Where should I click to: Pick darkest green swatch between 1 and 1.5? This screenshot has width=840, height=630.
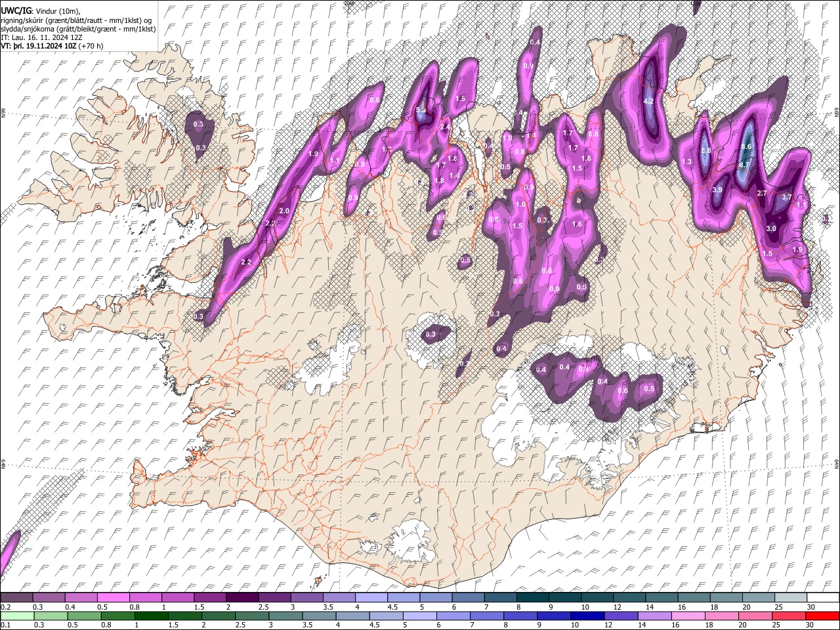point(151,616)
